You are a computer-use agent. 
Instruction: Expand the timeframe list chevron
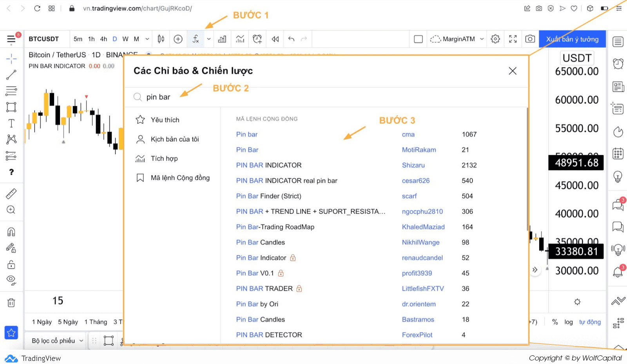[x=147, y=39]
